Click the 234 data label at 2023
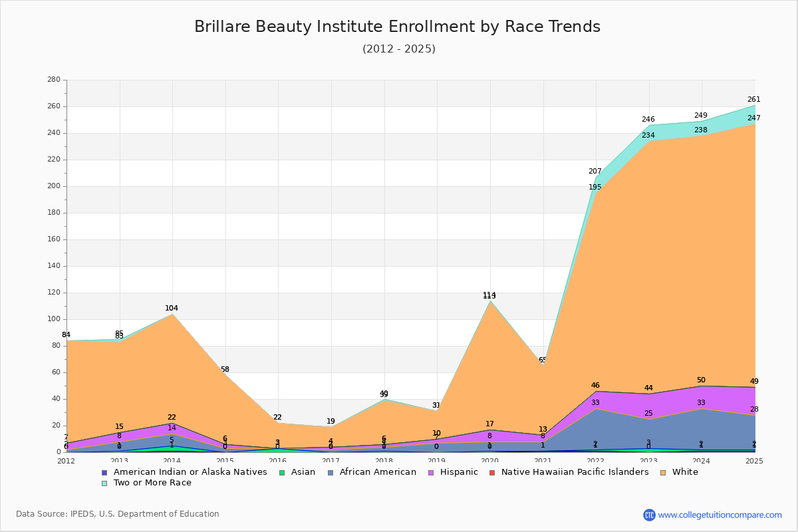 (648, 136)
